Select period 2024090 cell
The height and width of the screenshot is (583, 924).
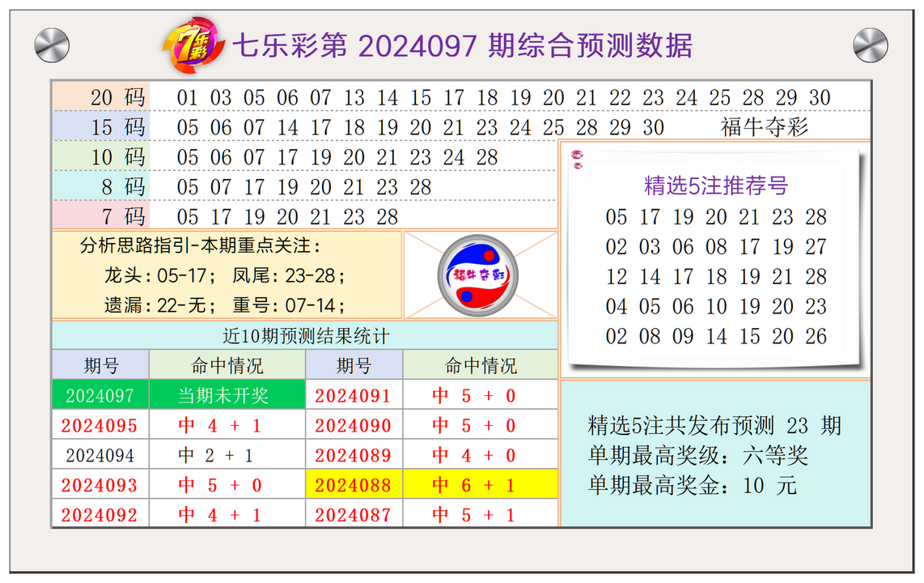click(354, 425)
